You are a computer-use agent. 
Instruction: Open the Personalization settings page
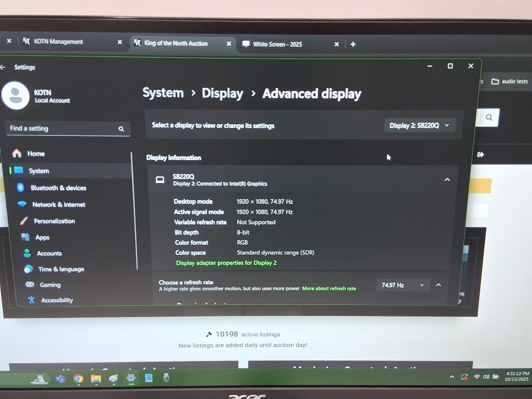point(54,221)
